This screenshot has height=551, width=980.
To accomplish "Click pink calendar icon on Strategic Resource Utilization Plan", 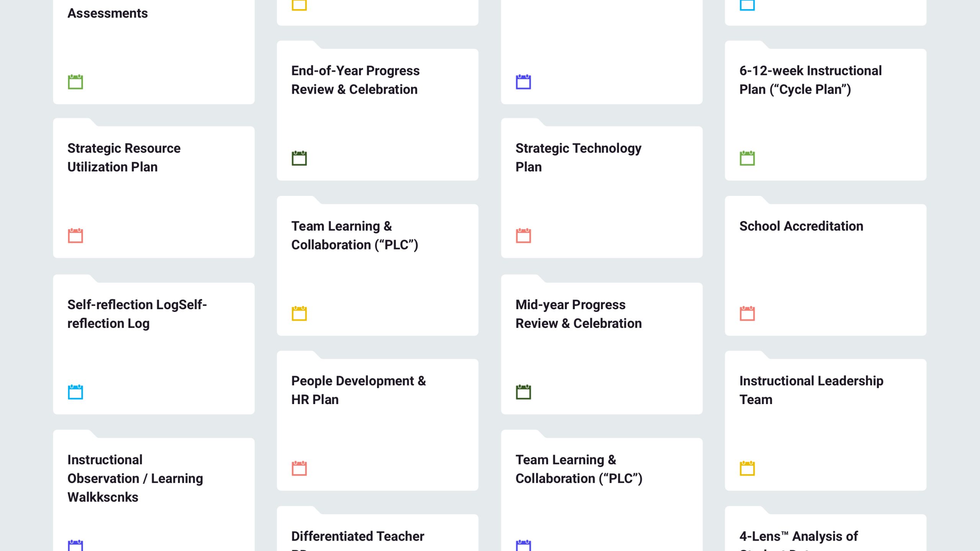I will click(75, 236).
